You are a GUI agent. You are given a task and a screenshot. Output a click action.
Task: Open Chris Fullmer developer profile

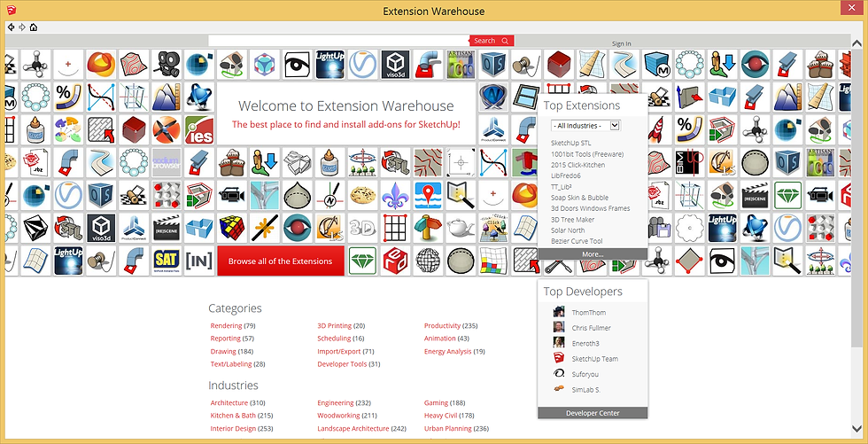(x=592, y=328)
